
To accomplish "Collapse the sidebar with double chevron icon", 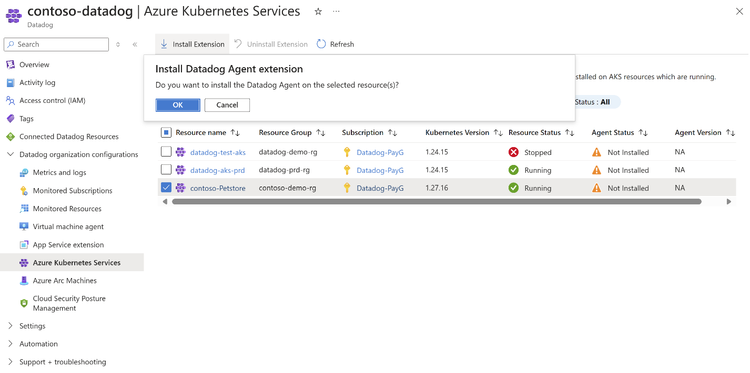I will [135, 44].
